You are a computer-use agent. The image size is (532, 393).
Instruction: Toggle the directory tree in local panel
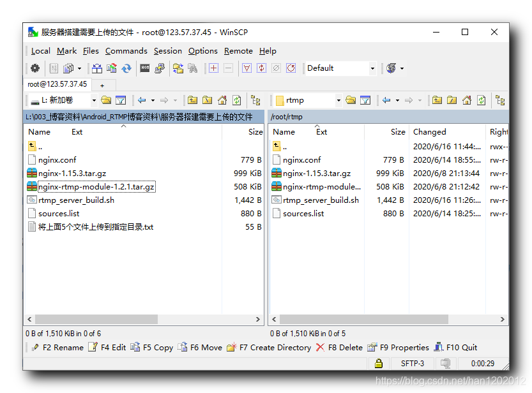pos(255,100)
